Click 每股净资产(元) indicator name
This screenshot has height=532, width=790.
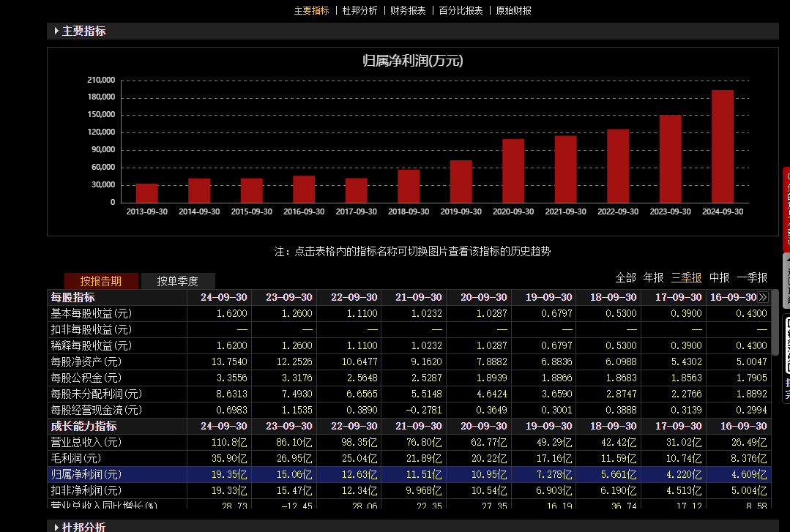pos(86,361)
